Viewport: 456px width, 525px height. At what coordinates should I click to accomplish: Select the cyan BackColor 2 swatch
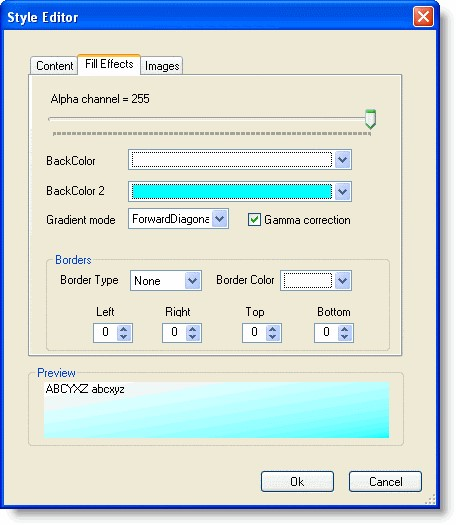click(232, 192)
